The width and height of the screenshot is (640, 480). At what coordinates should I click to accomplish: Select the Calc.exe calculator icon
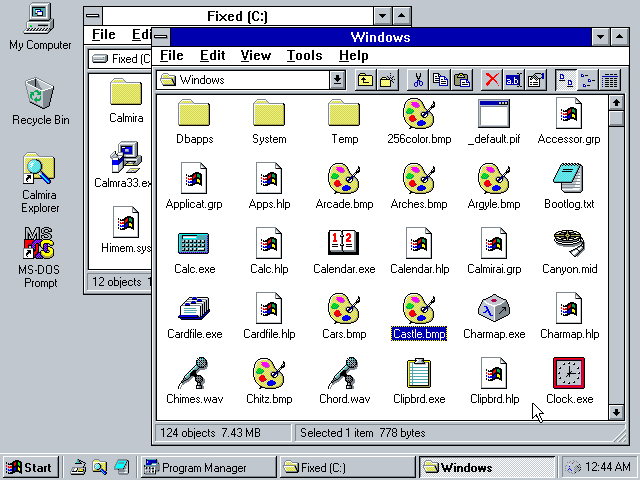tap(194, 252)
